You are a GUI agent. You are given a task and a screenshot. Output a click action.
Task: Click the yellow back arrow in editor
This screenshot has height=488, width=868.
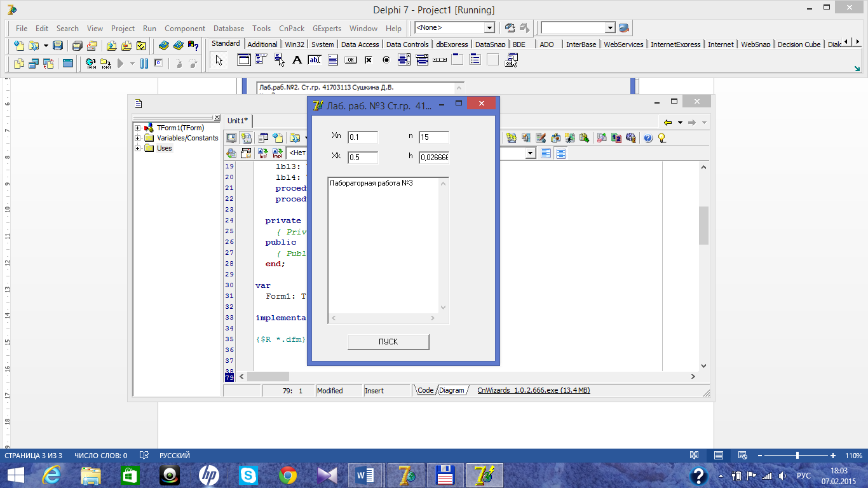[667, 122]
